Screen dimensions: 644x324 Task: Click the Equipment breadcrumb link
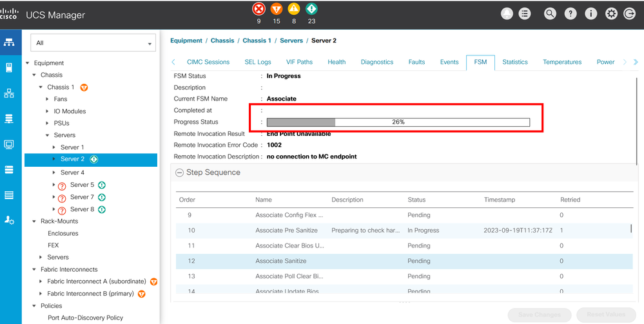point(186,41)
